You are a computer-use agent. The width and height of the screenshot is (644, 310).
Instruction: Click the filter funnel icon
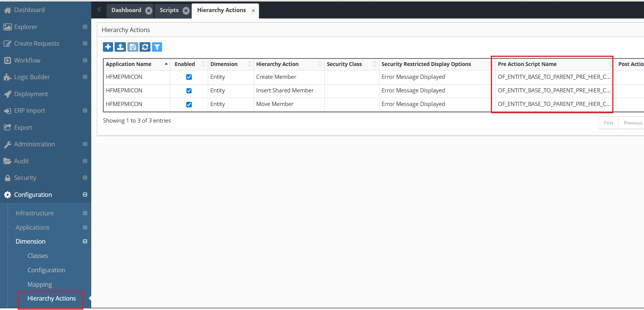coord(157,47)
